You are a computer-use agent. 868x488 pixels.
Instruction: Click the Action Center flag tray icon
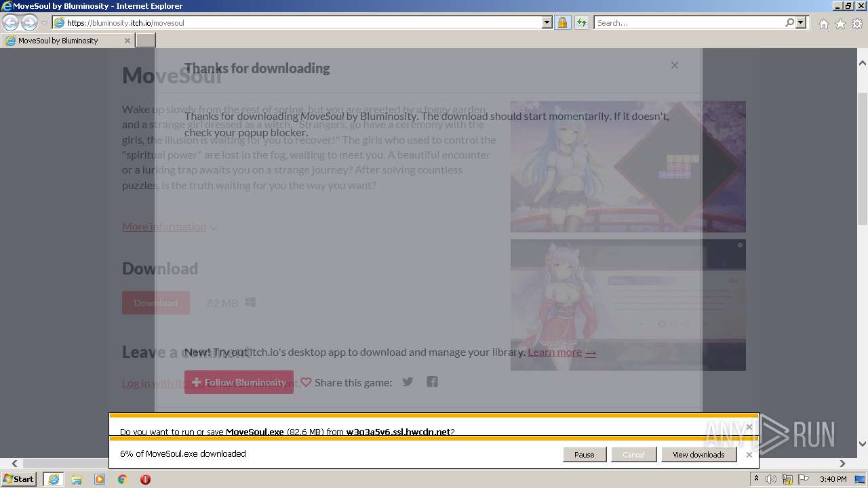[x=804, y=479]
